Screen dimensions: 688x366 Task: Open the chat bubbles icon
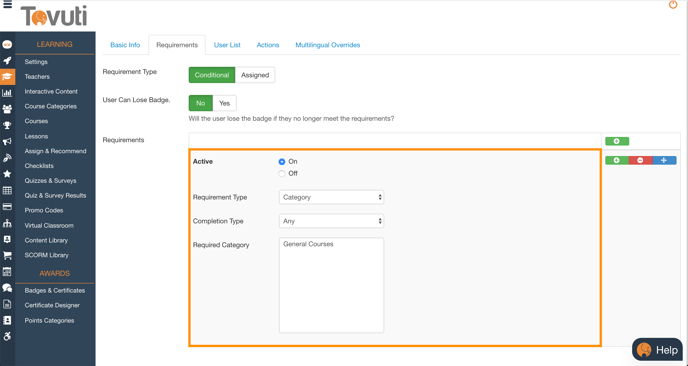click(x=7, y=288)
